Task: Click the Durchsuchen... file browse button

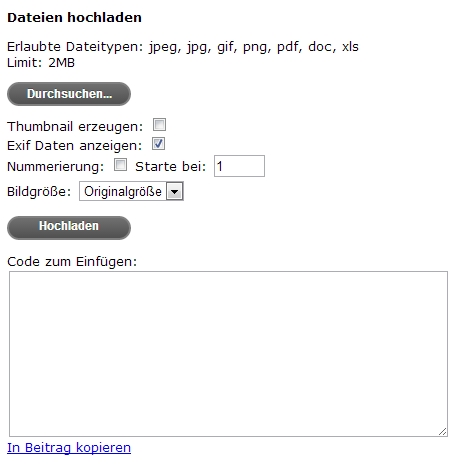Action: pyautogui.click(x=69, y=94)
